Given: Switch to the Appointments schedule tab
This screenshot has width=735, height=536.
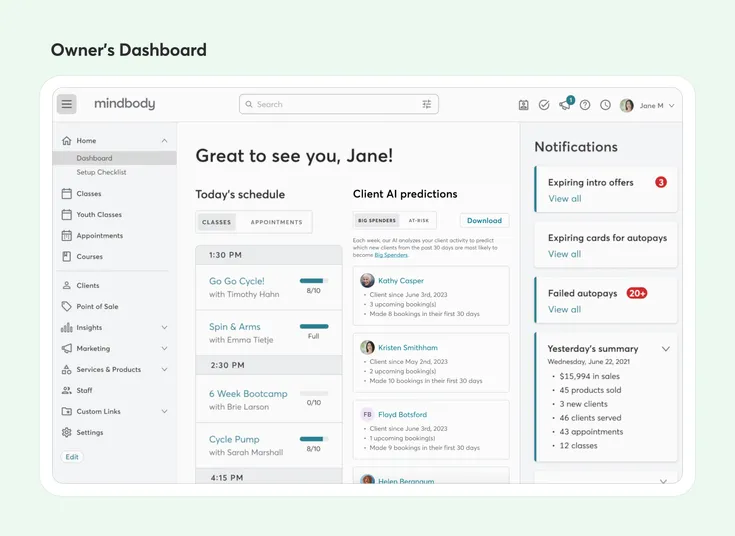Looking at the screenshot, I should pyautogui.click(x=276, y=222).
